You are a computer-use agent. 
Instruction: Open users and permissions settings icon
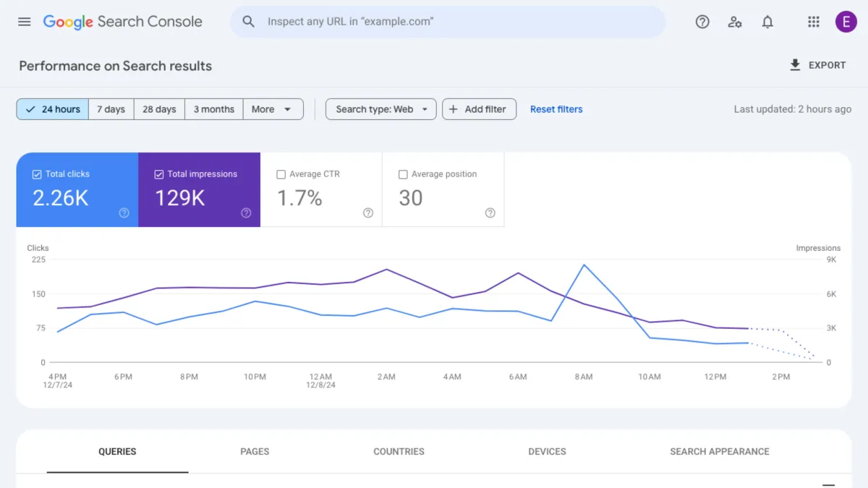[x=735, y=22]
